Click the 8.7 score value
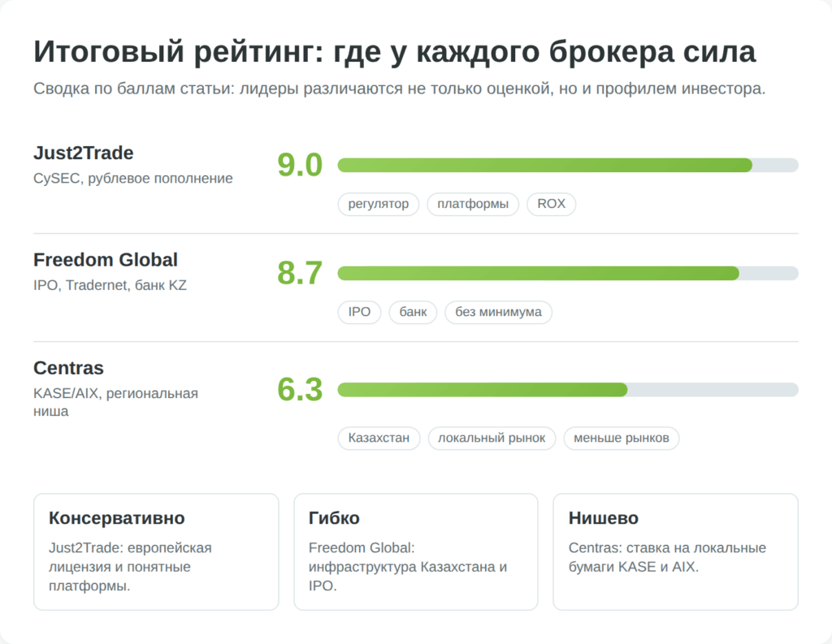 pos(300,273)
